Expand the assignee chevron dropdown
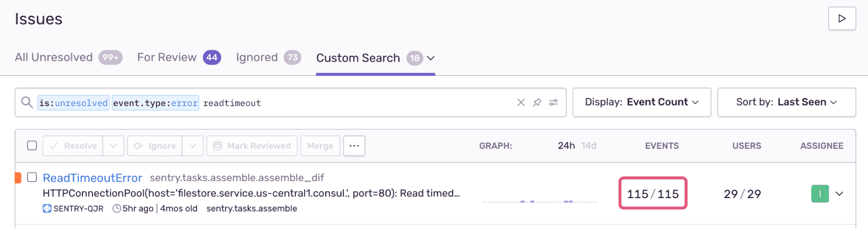 (839, 194)
